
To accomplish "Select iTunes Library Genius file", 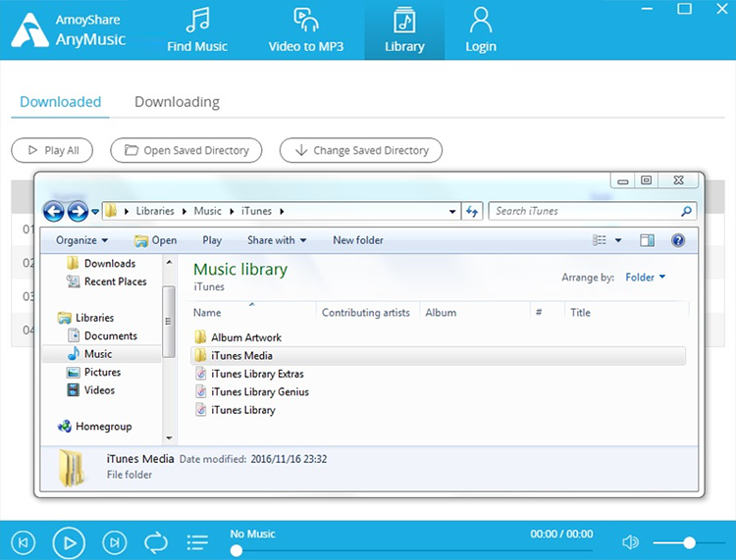I will point(251,391).
